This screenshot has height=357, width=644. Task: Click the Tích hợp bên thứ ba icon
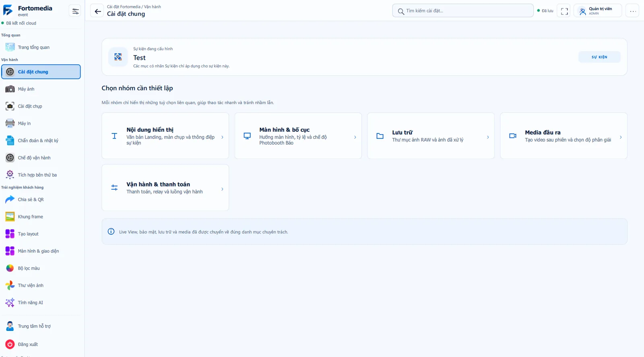[10, 175]
